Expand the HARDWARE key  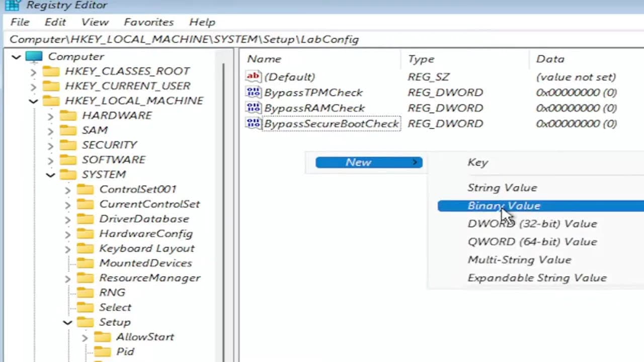coord(50,116)
